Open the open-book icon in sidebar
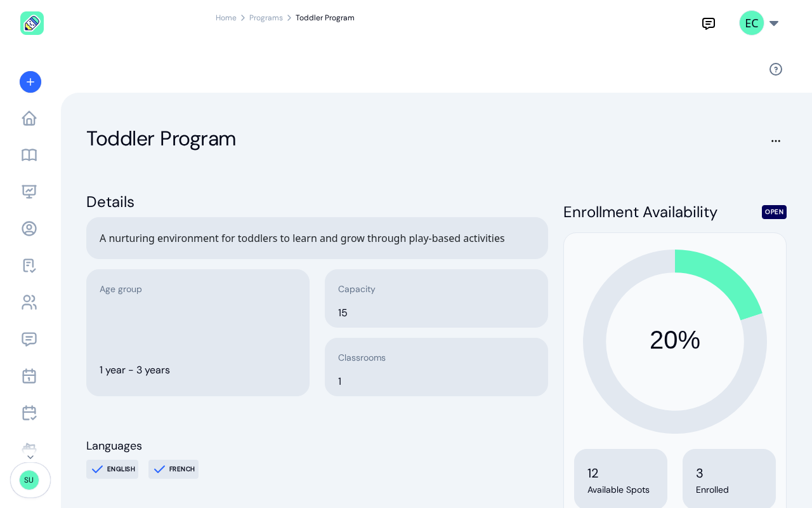Screen dimensions: 812x508 (x=29, y=155)
